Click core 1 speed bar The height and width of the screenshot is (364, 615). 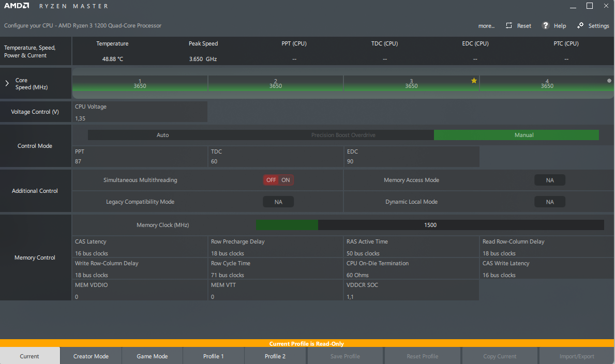(x=140, y=84)
